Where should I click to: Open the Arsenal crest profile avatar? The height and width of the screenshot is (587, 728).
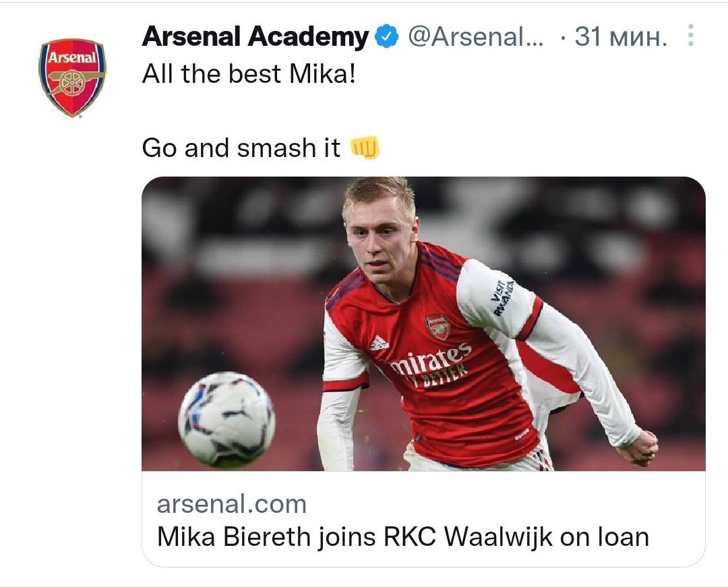(71, 78)
